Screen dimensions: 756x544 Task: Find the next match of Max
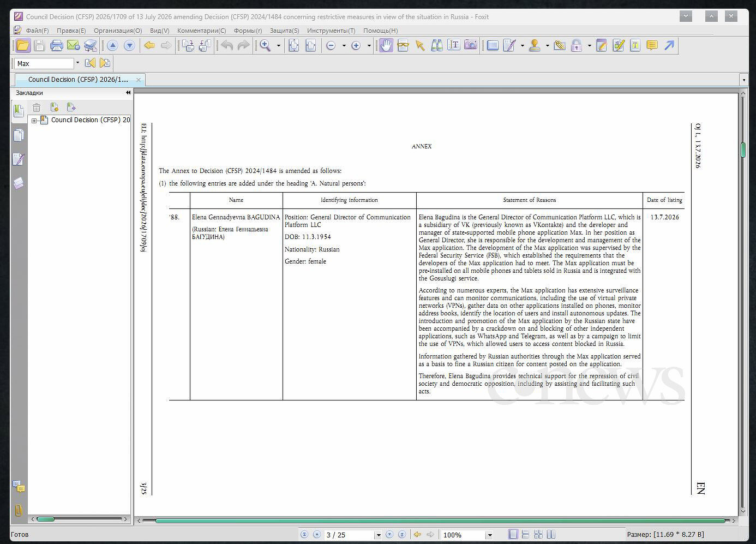tap(105, 63)
